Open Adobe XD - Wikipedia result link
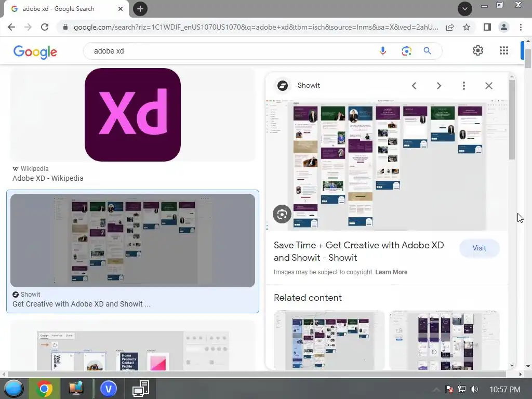The width and height of the screenshot is (532, 399). tap(48, 178)
